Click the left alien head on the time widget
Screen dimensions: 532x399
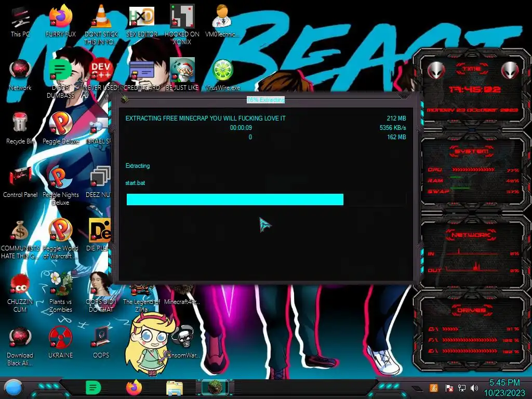coord(436,70)
